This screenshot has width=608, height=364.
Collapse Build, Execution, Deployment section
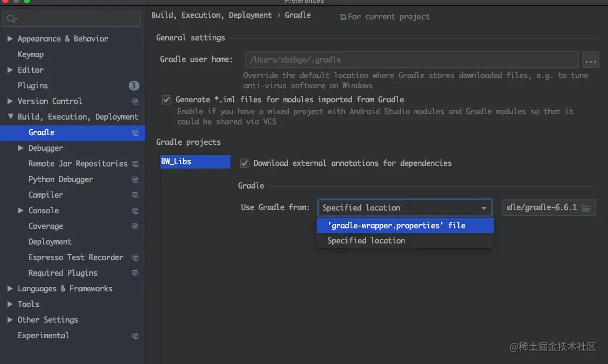click(x=10, y=116)
